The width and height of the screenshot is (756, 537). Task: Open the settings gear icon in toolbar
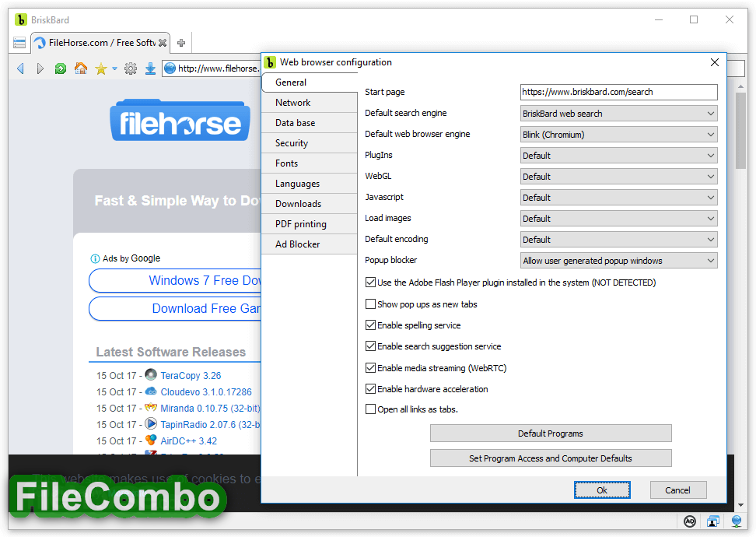131,68
